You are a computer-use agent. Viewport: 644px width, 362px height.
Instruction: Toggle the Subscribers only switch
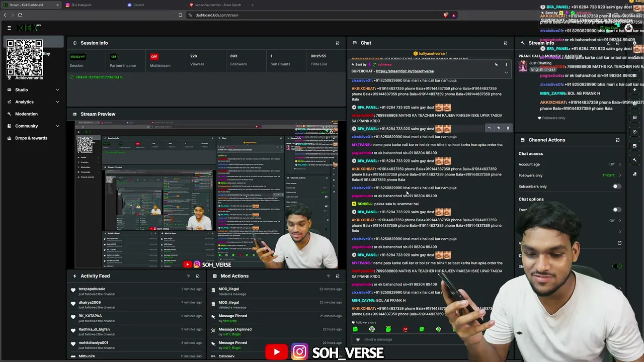[616, 187]
